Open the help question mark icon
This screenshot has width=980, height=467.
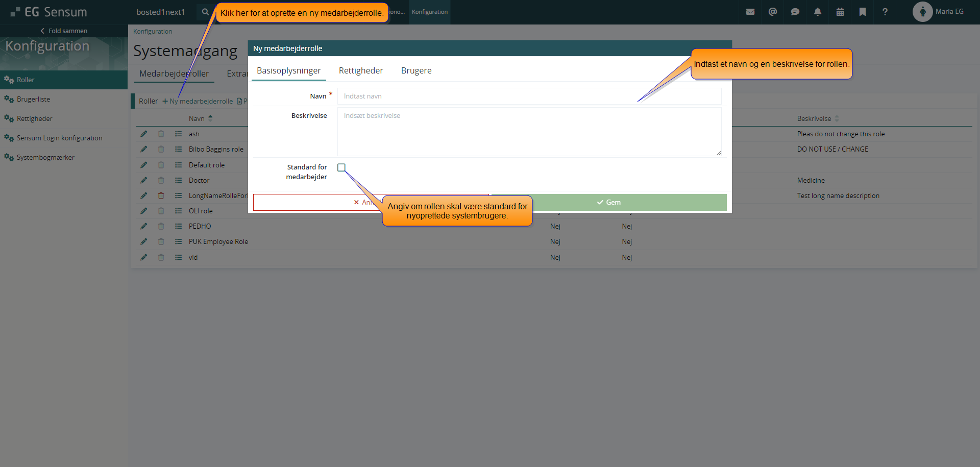pos(885,12)
